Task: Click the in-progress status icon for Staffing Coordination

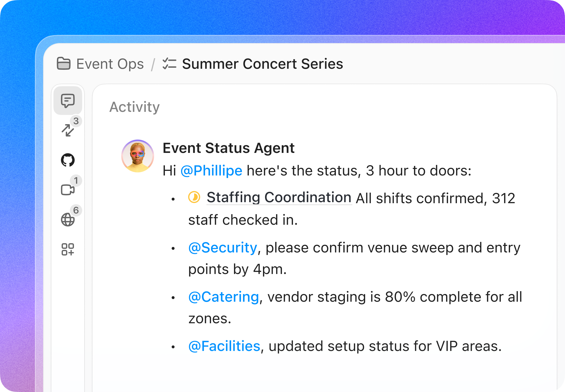Action: point(194,197)
